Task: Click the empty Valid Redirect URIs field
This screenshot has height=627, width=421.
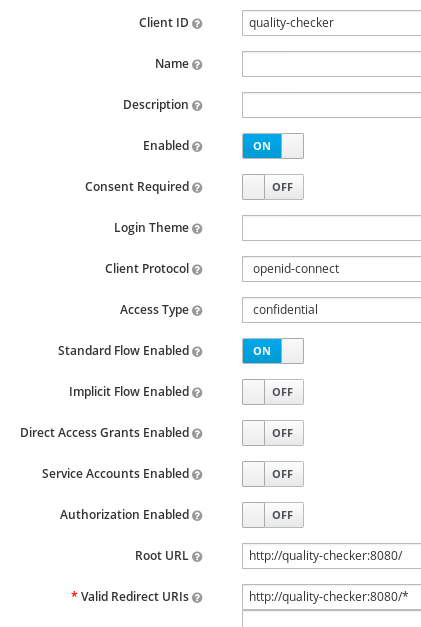Action: click(331, 619)
